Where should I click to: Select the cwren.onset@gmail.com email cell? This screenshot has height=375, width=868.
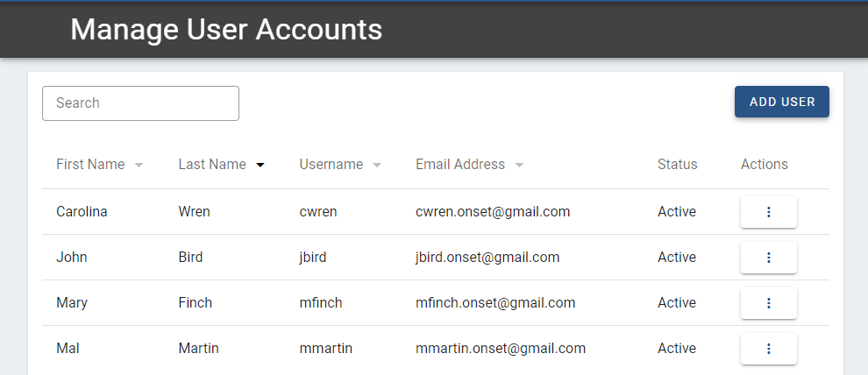tap(493, 212)
